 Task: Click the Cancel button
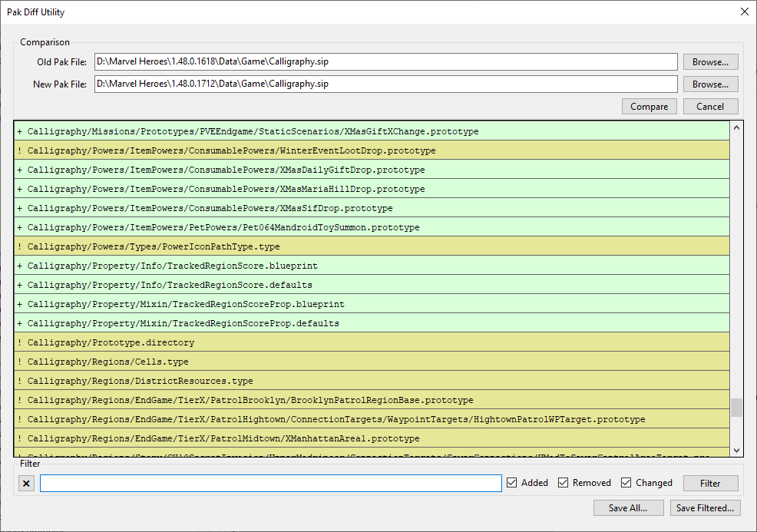tap(711, 106)
